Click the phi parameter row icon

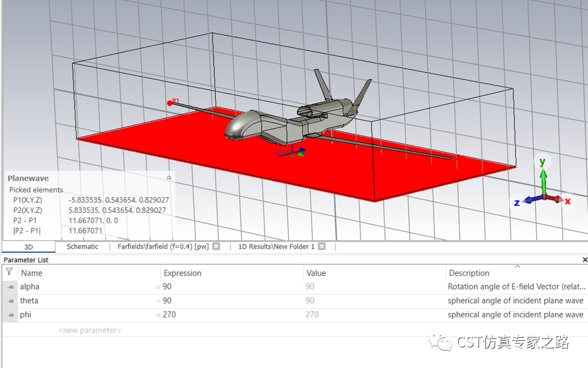pos(10,315)
